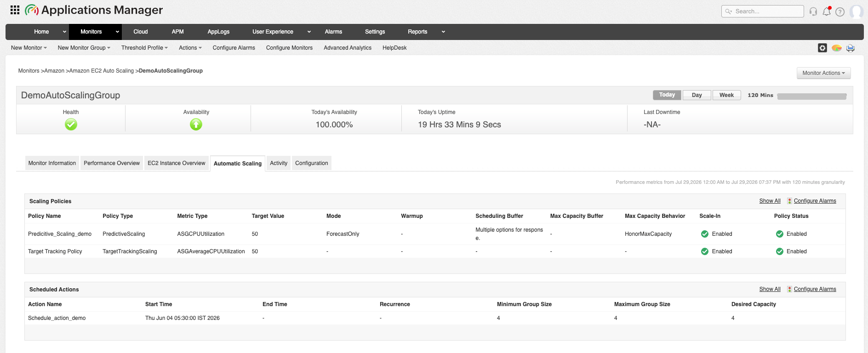The width and height of the screenshot is (868, 353).
Task: Expand the User Experience menu arrow
Action: (309, 32)
